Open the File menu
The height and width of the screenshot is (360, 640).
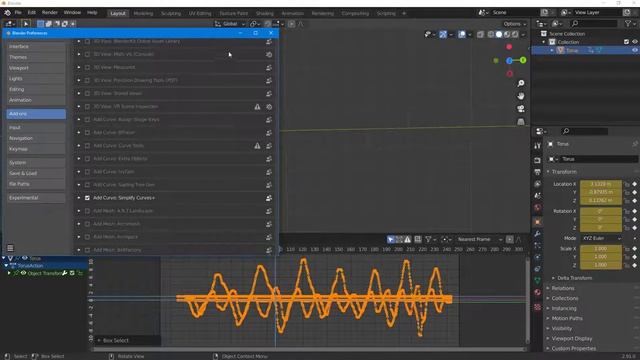tap(18, 13)
